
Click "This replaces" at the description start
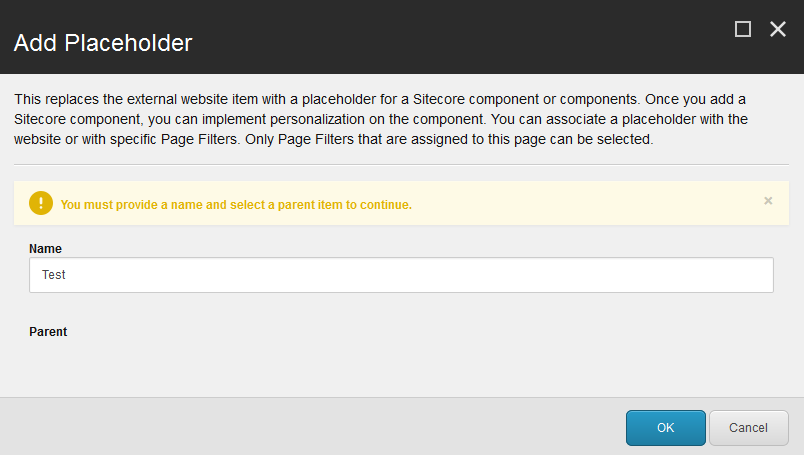[x=50, y=99]
